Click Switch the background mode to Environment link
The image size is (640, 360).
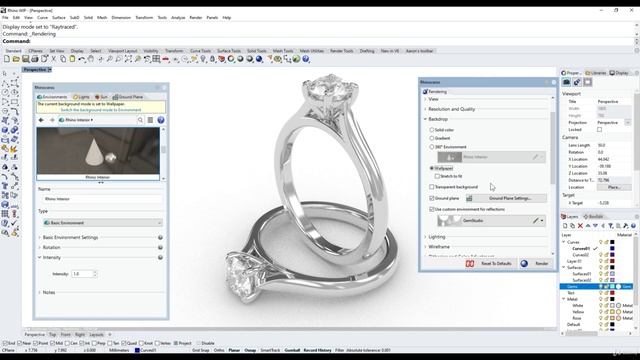pyautogui.click(x=101, y=110)
